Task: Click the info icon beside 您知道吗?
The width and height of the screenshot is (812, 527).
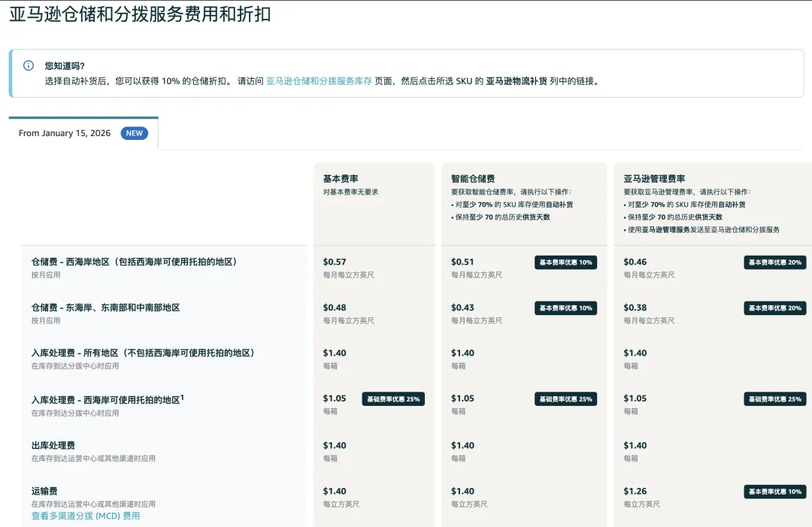Action: coord(29,65)
